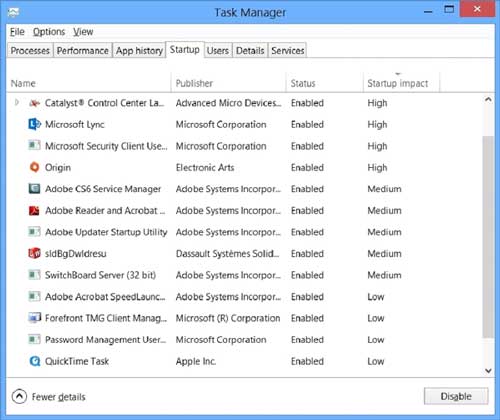Click the Task Manager title bar icon

tap(13, 12)
